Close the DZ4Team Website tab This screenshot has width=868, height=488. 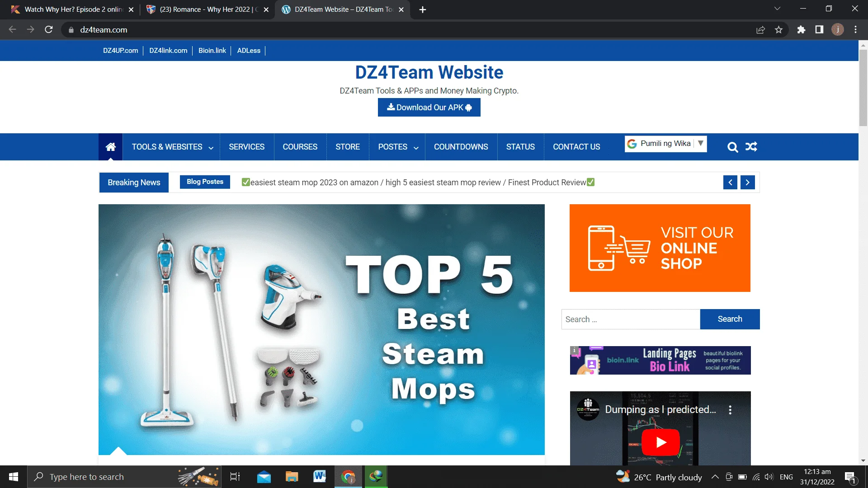(x=401, y=9)
